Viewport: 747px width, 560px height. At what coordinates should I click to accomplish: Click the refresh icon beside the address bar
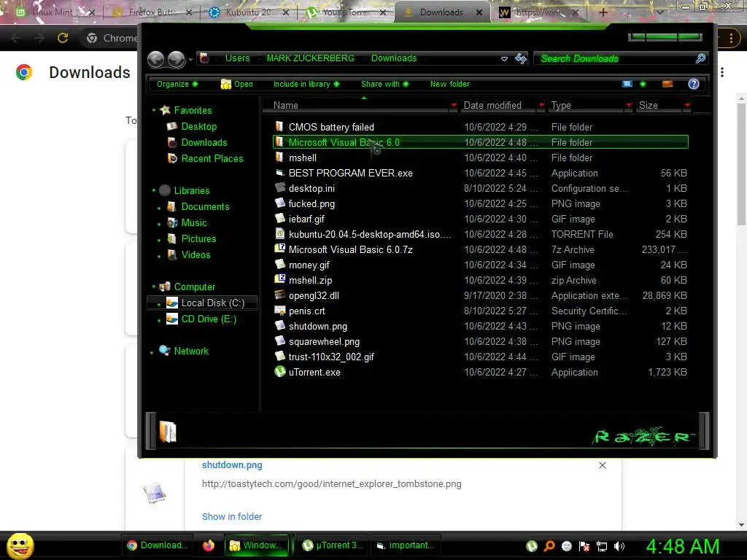(x=521, y=58)
